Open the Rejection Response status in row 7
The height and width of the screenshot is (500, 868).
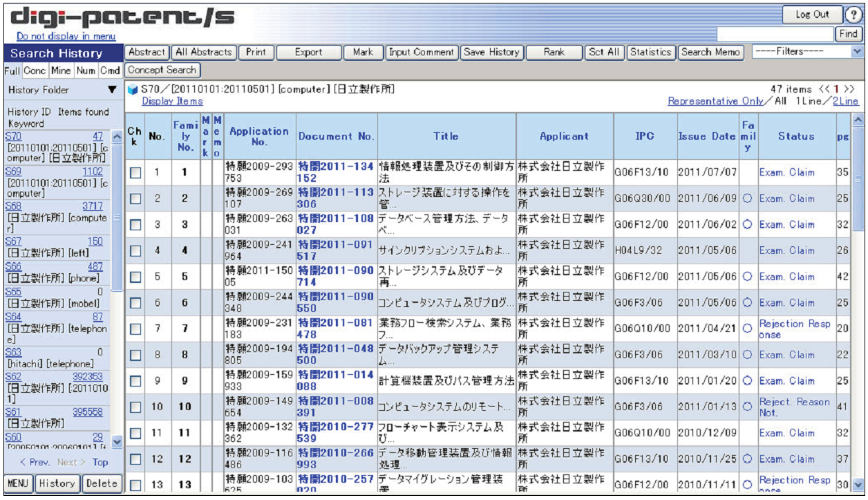795,329
